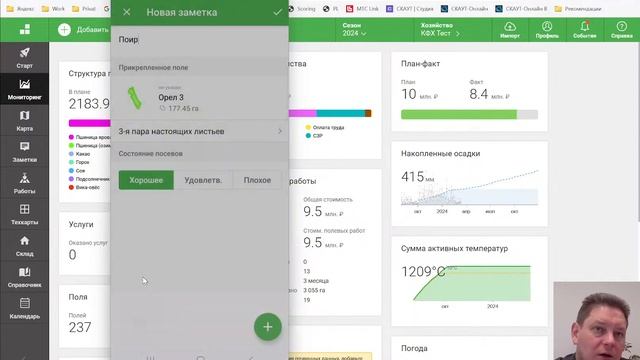Click the note text field with Поир
This screenshot has height=360, width=640.
(x=200, y=40)
